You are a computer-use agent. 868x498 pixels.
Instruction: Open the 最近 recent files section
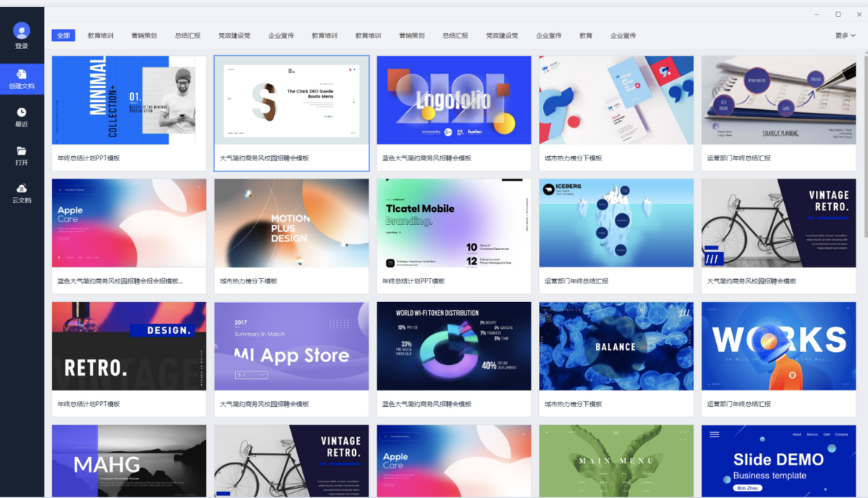(x=22, y=117)
